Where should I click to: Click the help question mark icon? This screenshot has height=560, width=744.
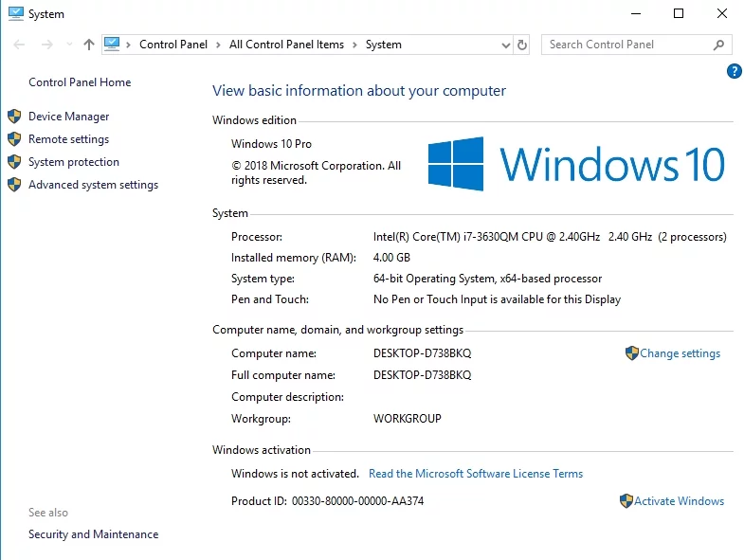(x=734, y=72)
